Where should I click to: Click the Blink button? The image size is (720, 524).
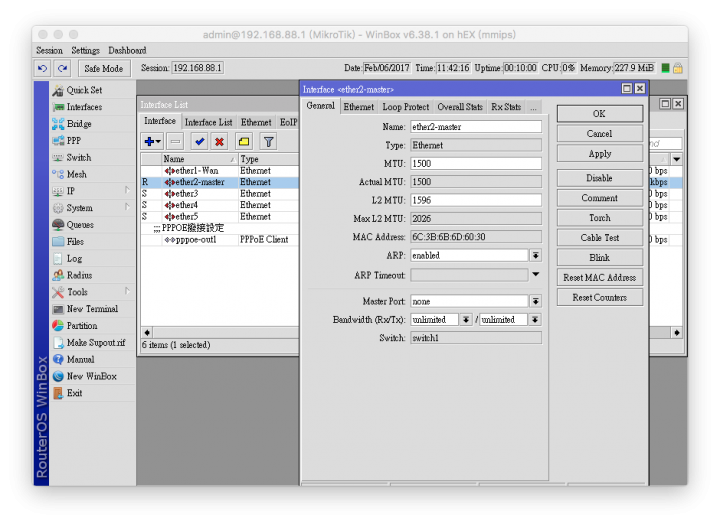600,258
